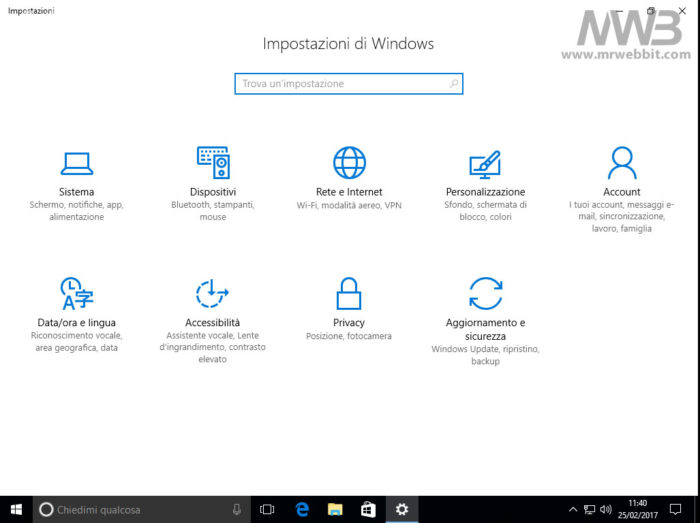Click the Cortana circle icon
The height and width of the screenshot is (523, 700).
[x=46, y=509]
